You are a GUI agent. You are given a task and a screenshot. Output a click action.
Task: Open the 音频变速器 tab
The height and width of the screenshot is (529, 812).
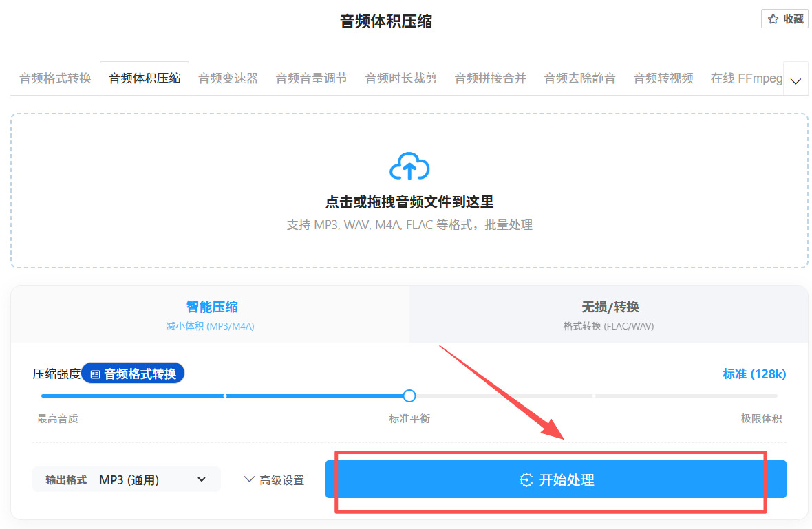pos(228,78)
